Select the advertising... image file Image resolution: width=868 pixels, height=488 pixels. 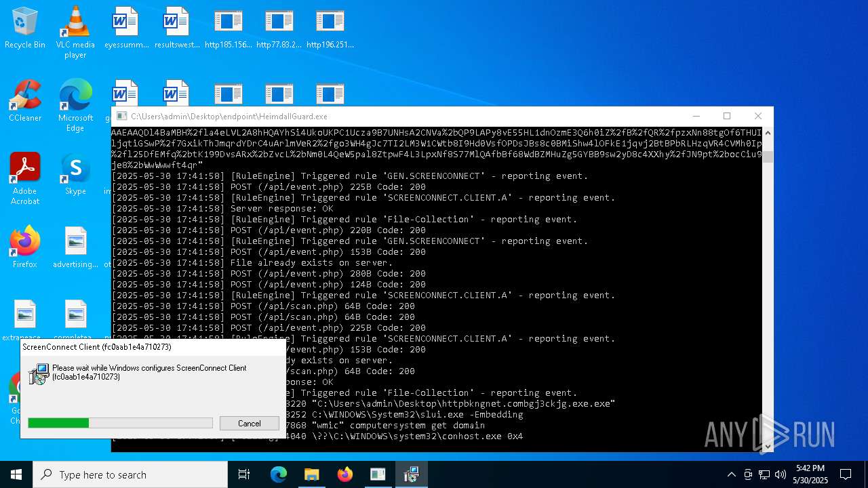pos(75,248)
